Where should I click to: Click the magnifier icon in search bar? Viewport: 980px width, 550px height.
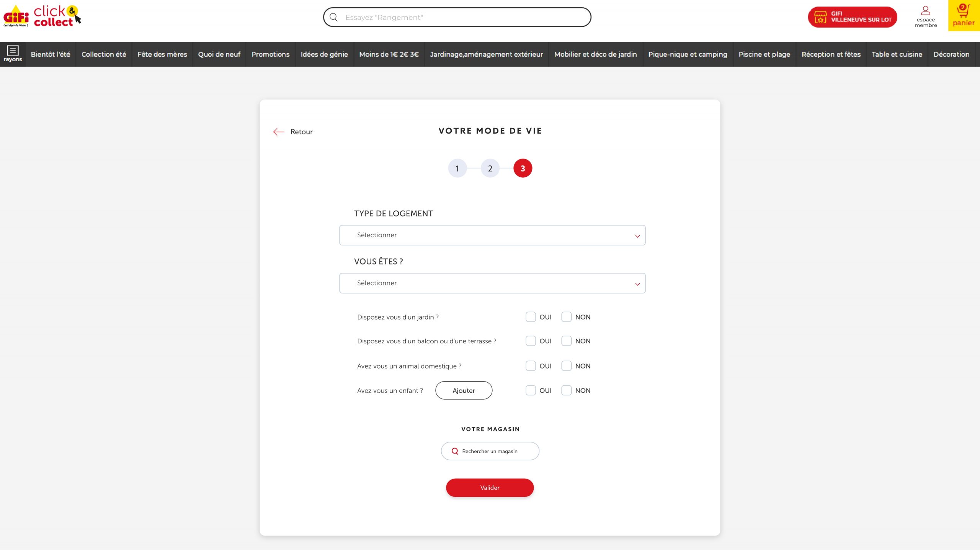point(333,17)
